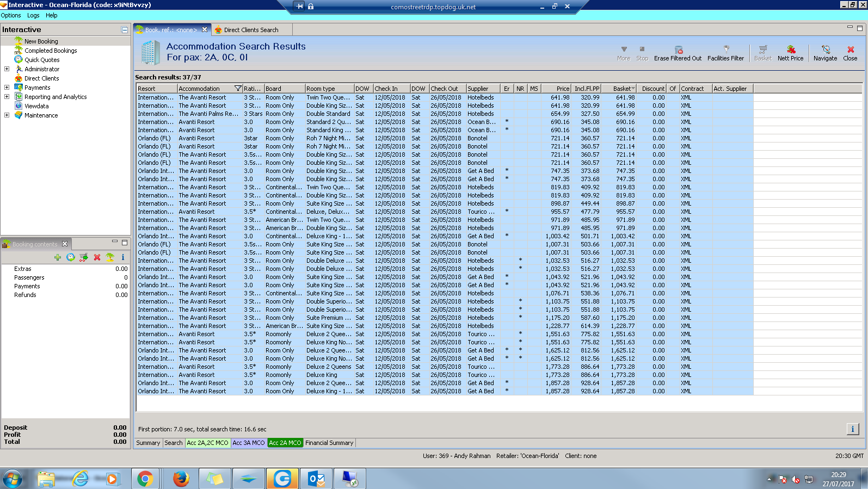The image size is (868, 489).
Task: Sort by the Board column header
Action: pos(284,89)
